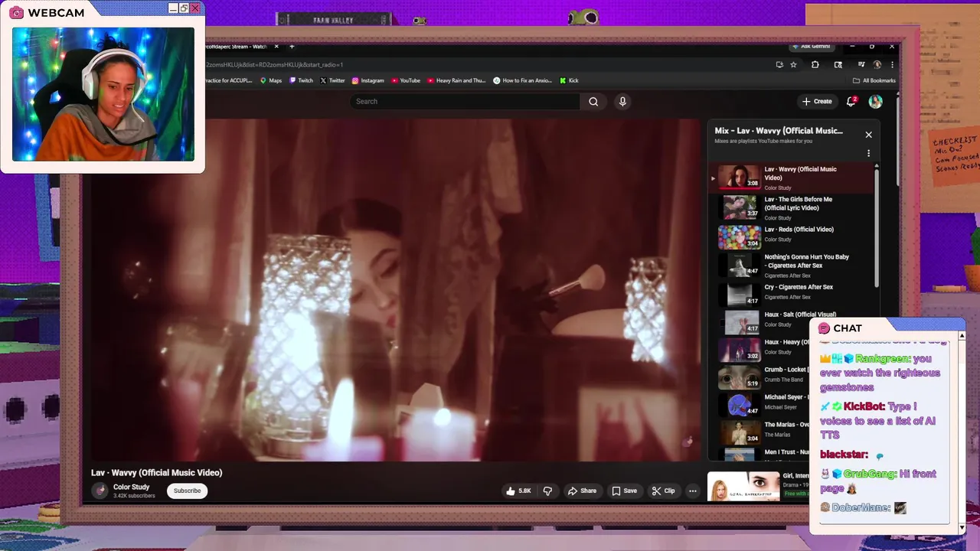
Task: Play Haux - Heavy in mix list
Action: (x=759, y=349)
